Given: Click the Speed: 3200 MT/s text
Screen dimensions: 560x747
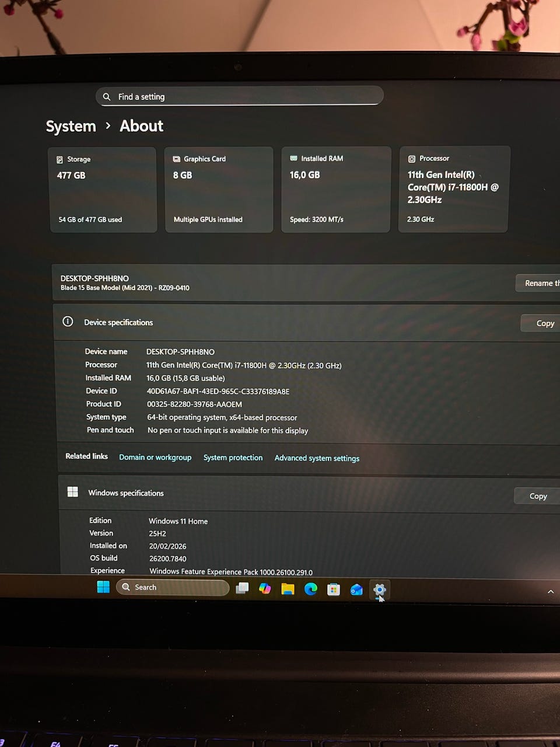Looking at the screenshot, I should click(x=317, y=219).
